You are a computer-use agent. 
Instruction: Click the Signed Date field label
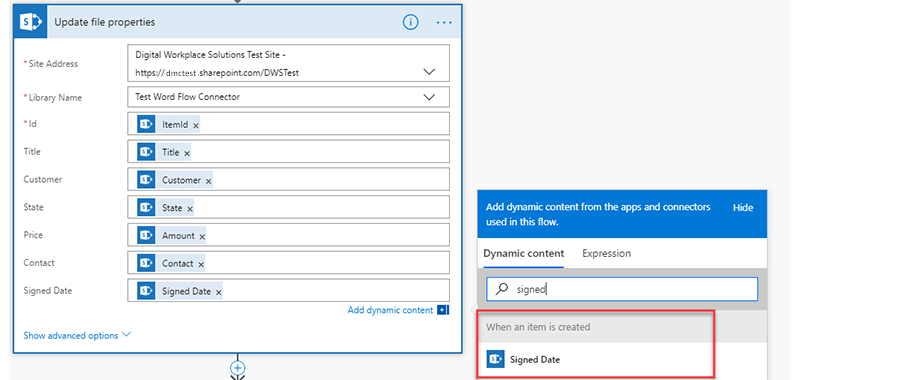pos(48,291)
